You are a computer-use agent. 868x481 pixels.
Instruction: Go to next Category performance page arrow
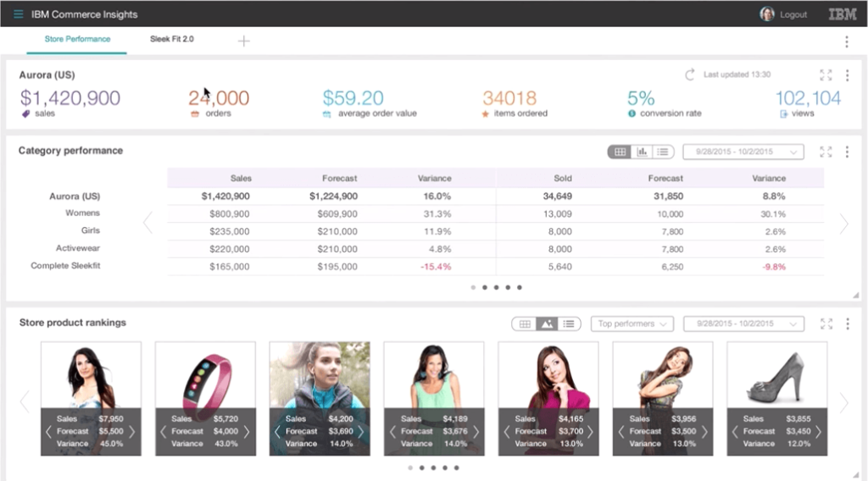pos(843,224)
